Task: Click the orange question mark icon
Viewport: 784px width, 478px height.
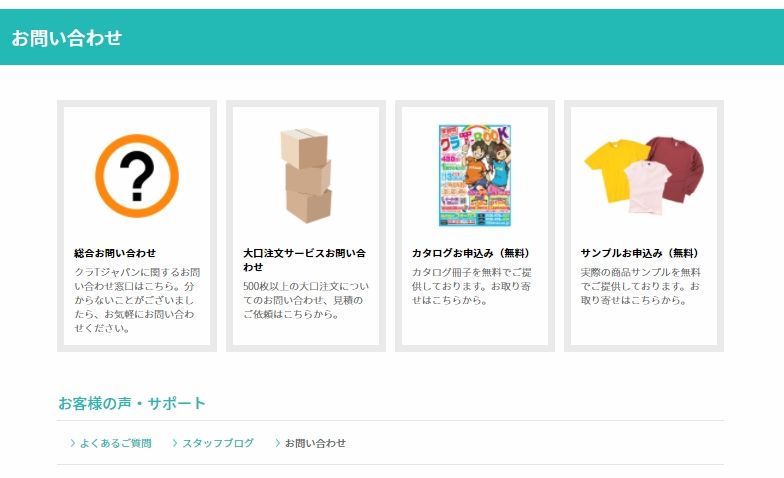Action: (x=136, y=176)
